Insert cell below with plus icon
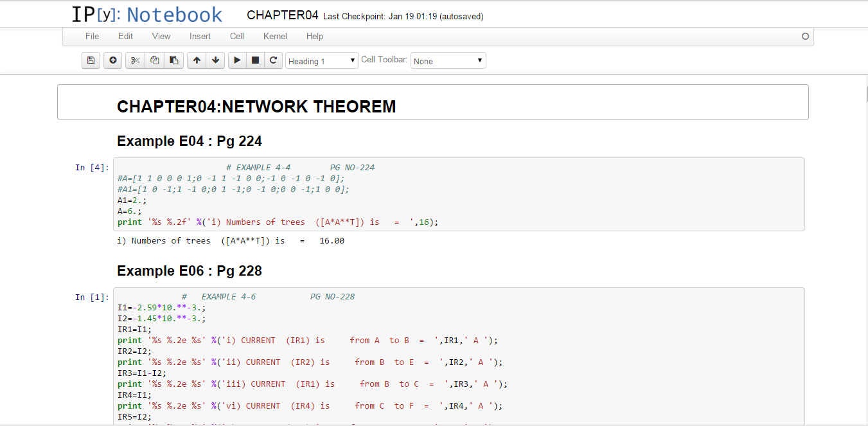This screenshot has height=426, width=868. 112,60
